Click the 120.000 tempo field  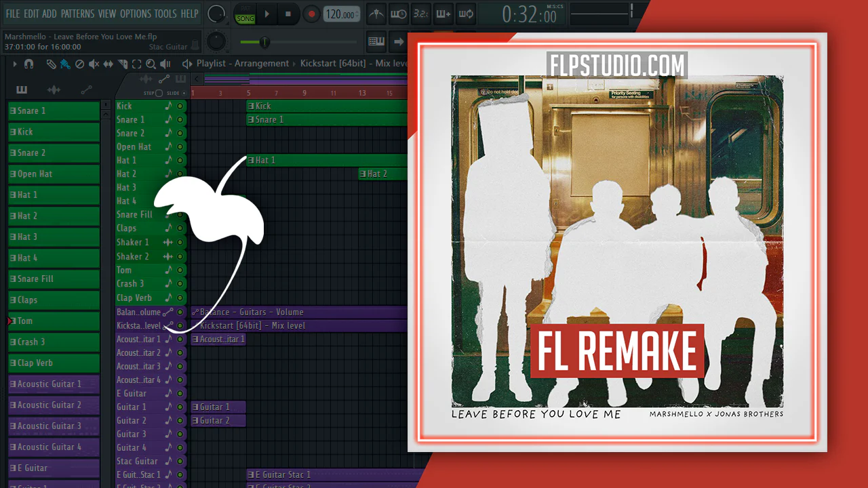pos(341,14)
